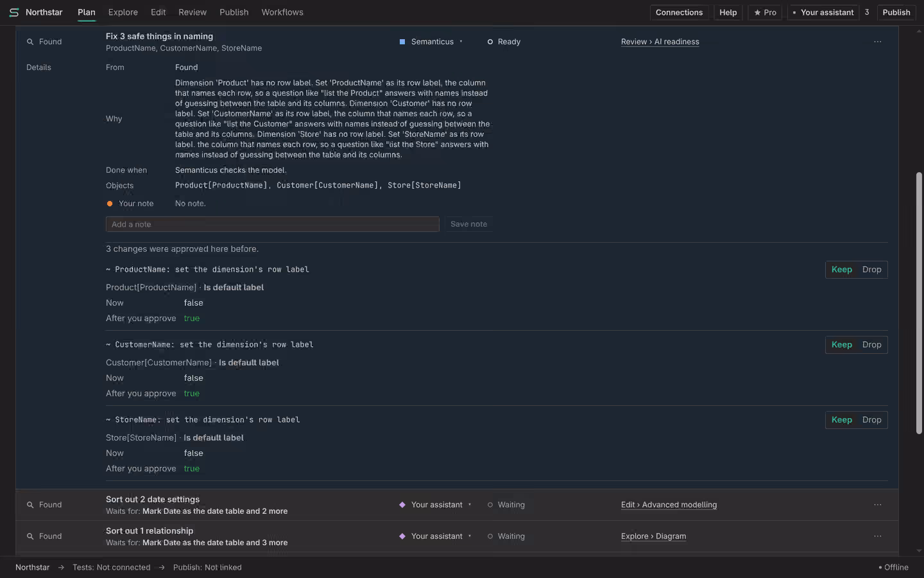Open more options for Sort out 1 relationship

point(877,536)
